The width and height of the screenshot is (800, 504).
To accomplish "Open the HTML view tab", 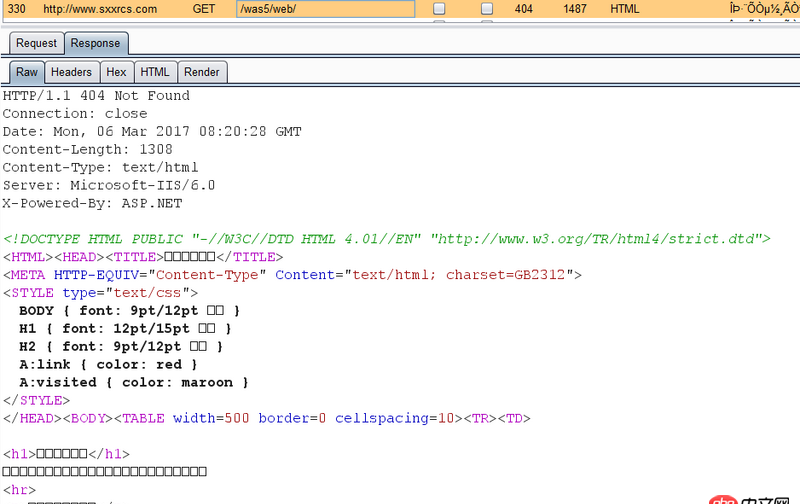I will pyautogui.click(x=154, y=72).
